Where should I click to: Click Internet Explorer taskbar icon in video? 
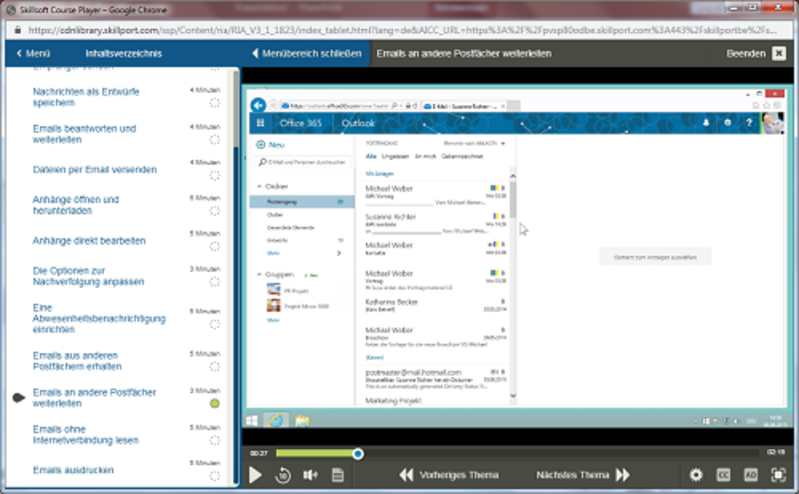click(276, 421)
